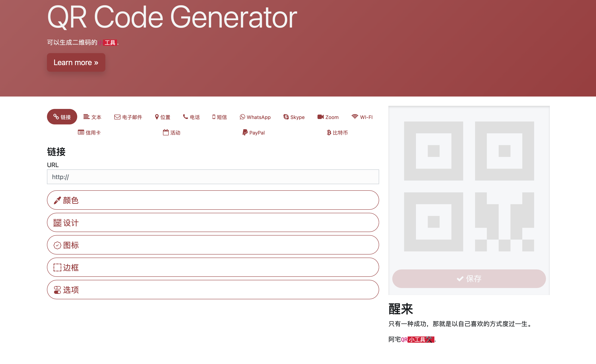Open the 短信 SMS tab
Viewport: 596px width, 364px height.
tap(219, 117)
